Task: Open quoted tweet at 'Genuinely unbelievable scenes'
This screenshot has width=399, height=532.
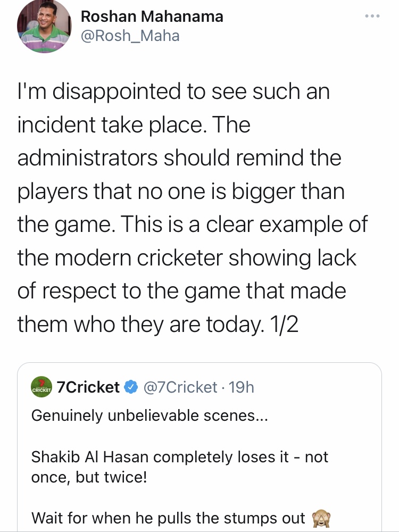Action: point(149,415)
